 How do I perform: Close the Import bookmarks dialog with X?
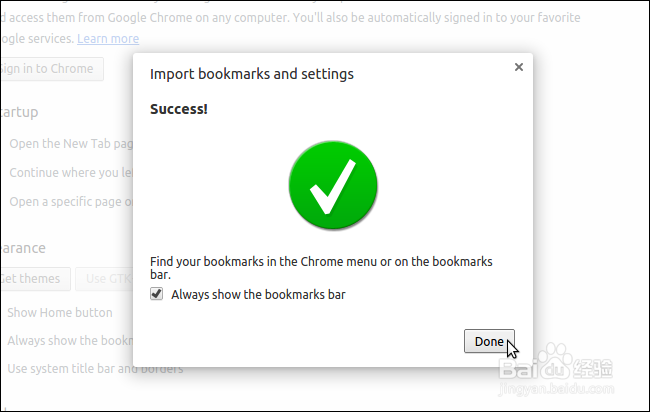(518, 68)
